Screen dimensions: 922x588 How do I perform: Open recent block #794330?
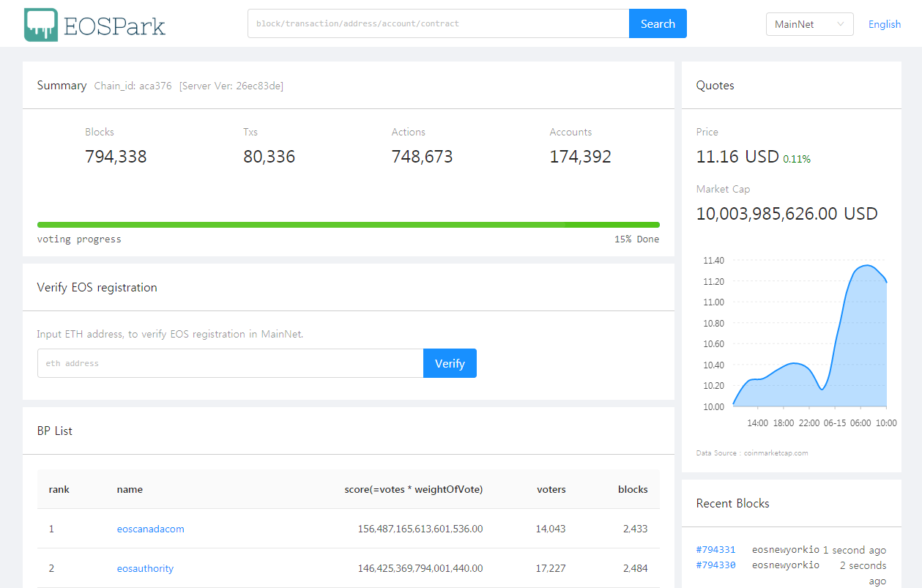click(x=715, y=565)
